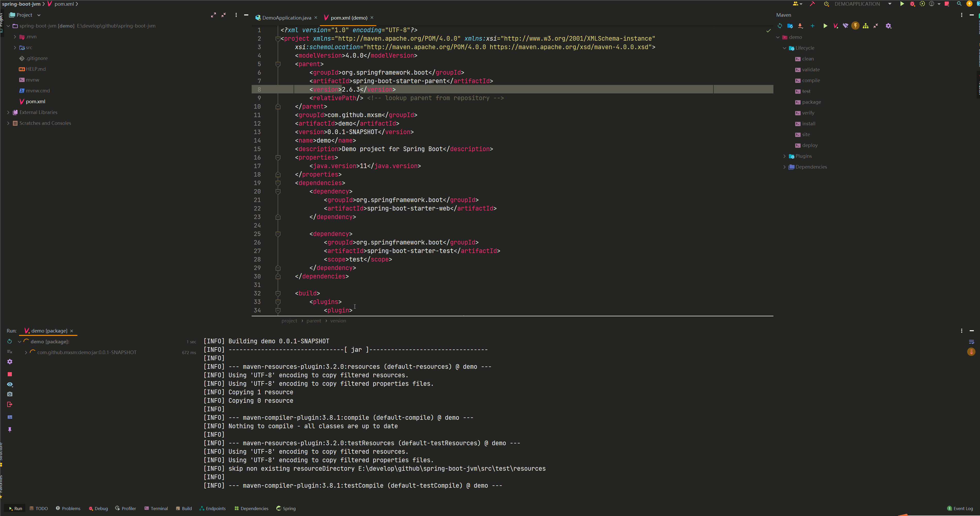Switch to DemoApplication.java editor tab
The width and height of the screenshot is (980, 516).
[x=286, y=18]
